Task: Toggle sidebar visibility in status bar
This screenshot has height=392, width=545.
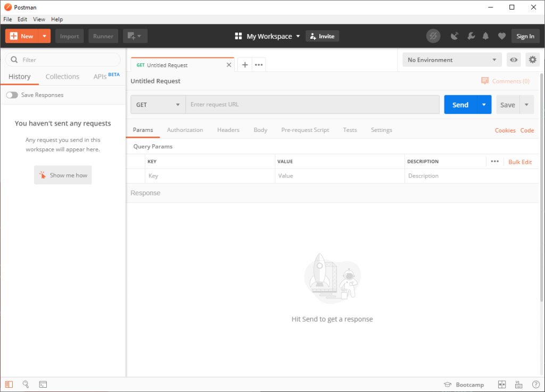Action: (x=9, y=384)
